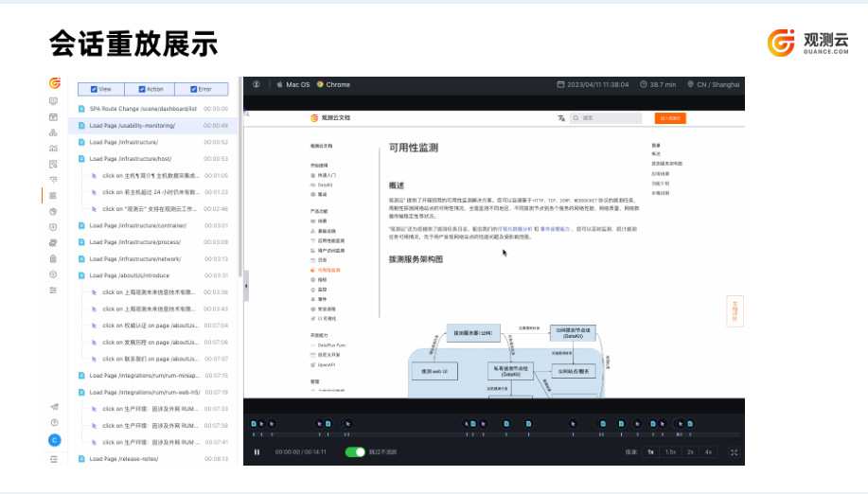Click the 38.7 min duration label

coord(663,84)
